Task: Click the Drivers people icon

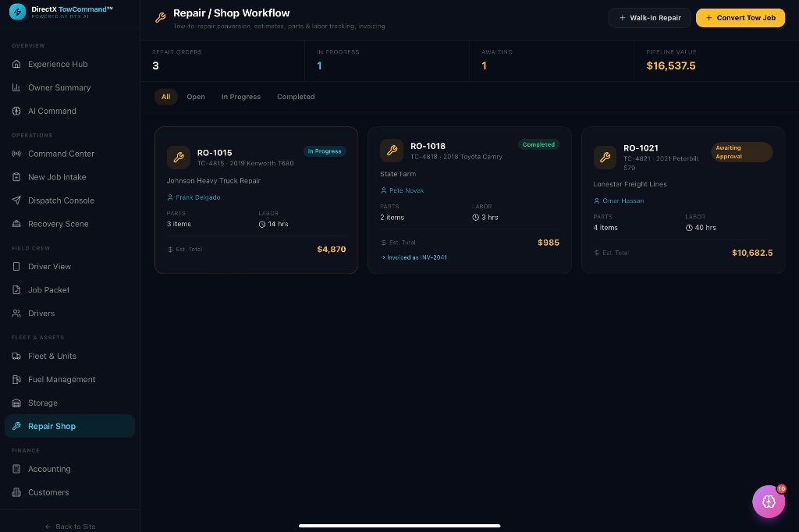Action: pyautogui.click(x=16, y=314)
